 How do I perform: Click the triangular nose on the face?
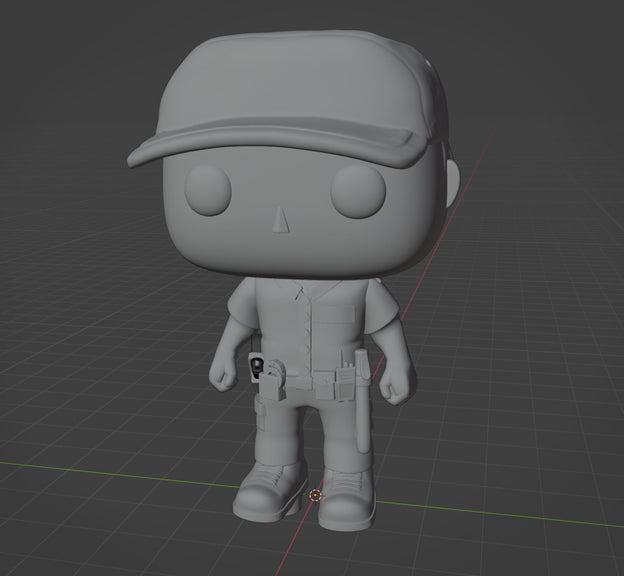pyautogui.click(x=281, y=220)
